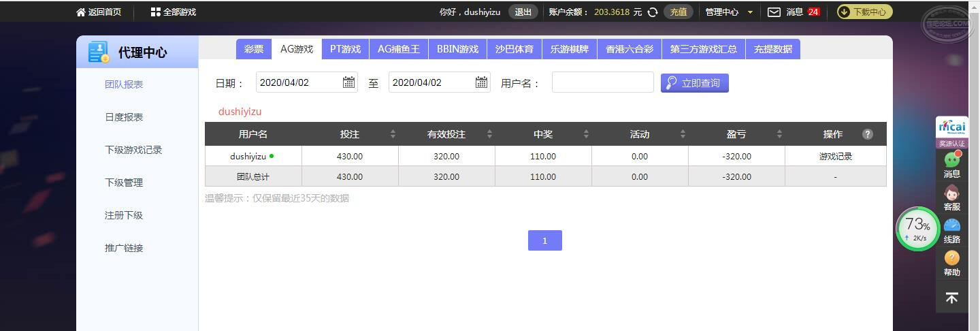980x331 pixels.
Task: Click the end date input field
Action: pyautogui.click(x=440, y=82)
